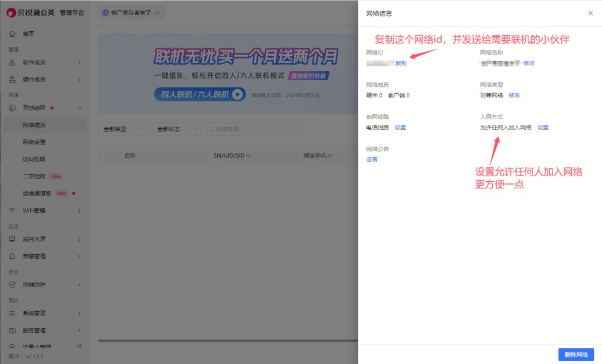Click 复制 link next to 网络ID
Screen dimensions: 602x364
pos(401,63)
